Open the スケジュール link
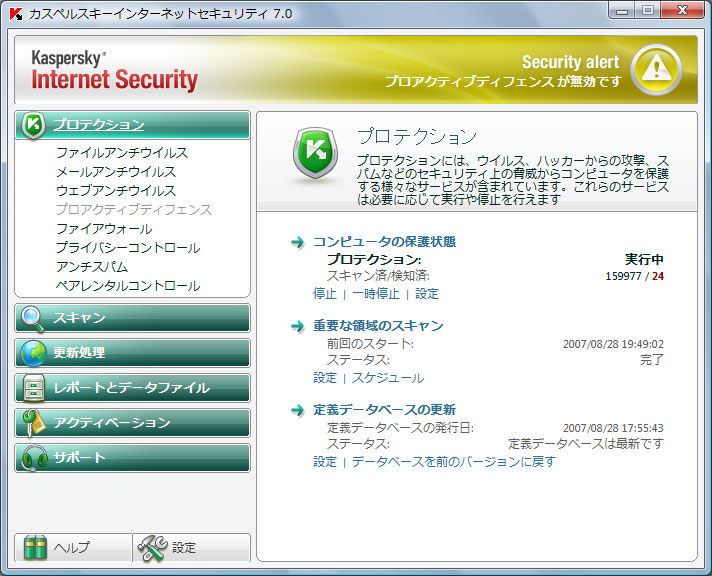 (x=388, y=378)
